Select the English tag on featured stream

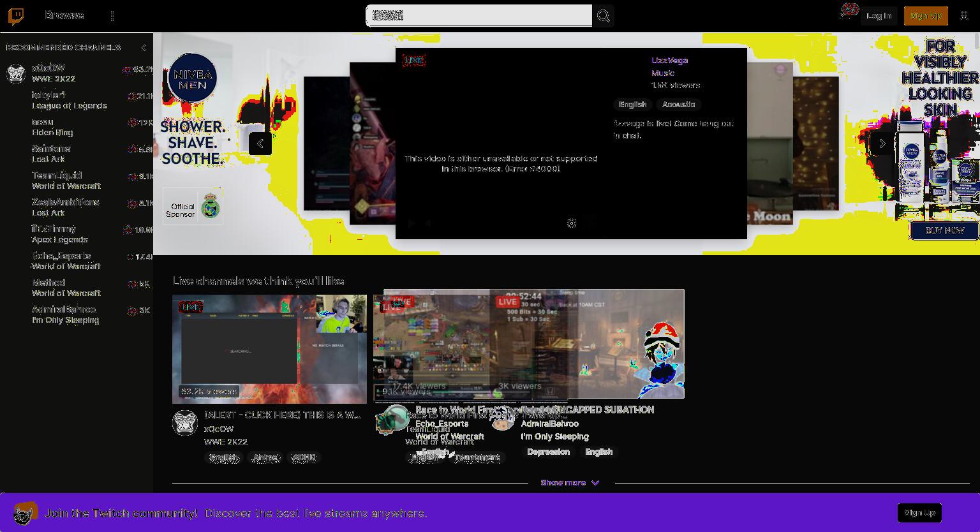pos(633,105)
